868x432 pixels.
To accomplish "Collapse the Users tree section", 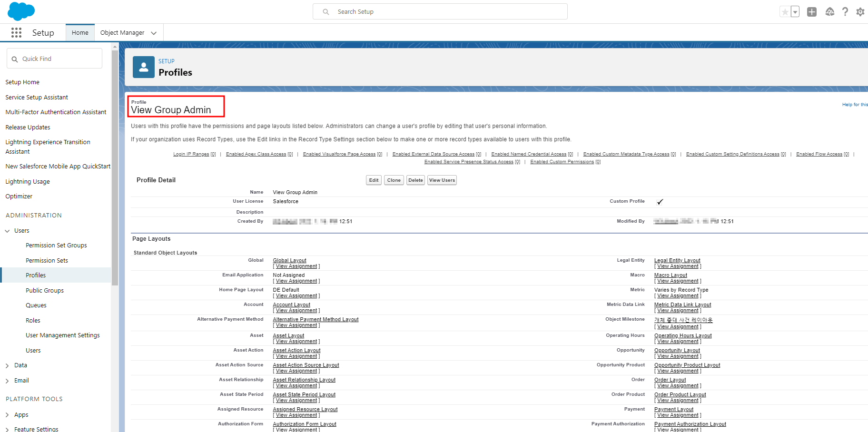I will (x=7, y=231).
